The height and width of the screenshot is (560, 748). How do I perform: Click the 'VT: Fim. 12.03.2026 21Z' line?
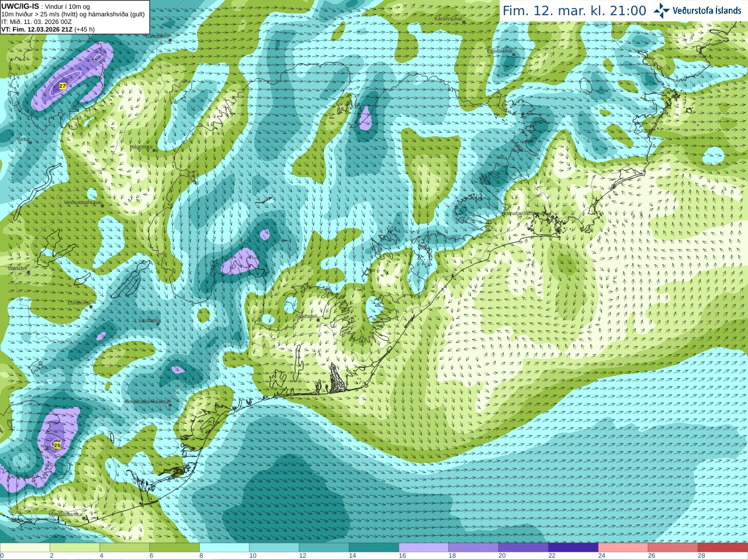click(x=37, y=29)
